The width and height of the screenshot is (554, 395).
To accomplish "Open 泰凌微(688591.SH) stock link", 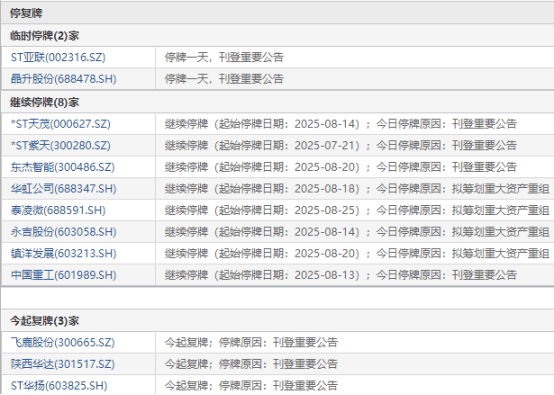I will 58,211.
